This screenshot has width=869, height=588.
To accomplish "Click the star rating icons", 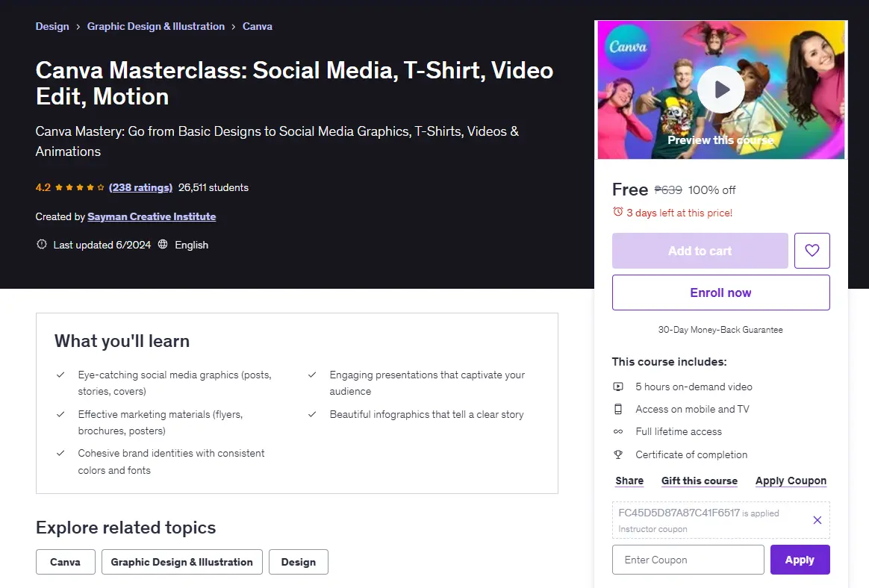I will click(x=79, y=187).
